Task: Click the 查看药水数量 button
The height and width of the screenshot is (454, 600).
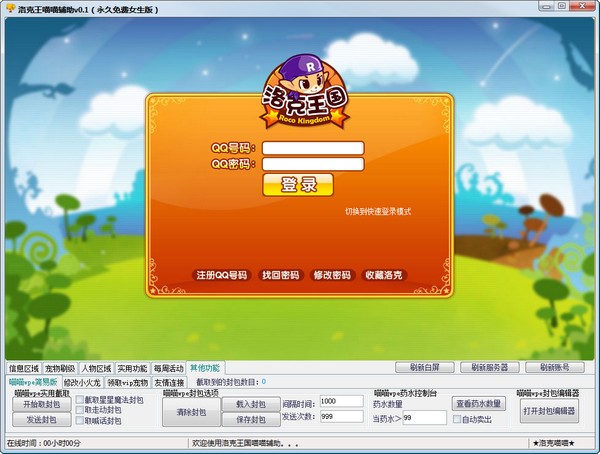Action: (479, 403)
